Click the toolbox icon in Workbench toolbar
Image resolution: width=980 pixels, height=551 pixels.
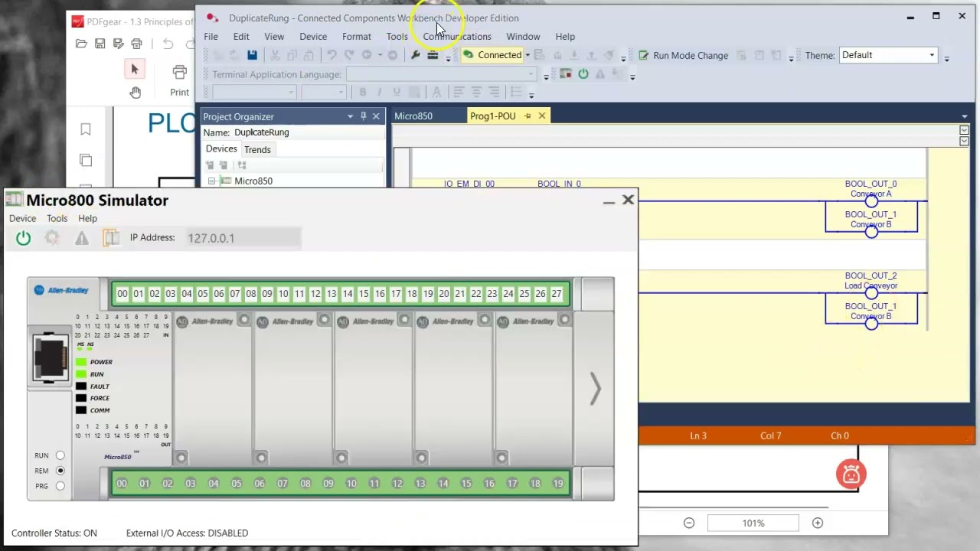(x=433, y=55)
